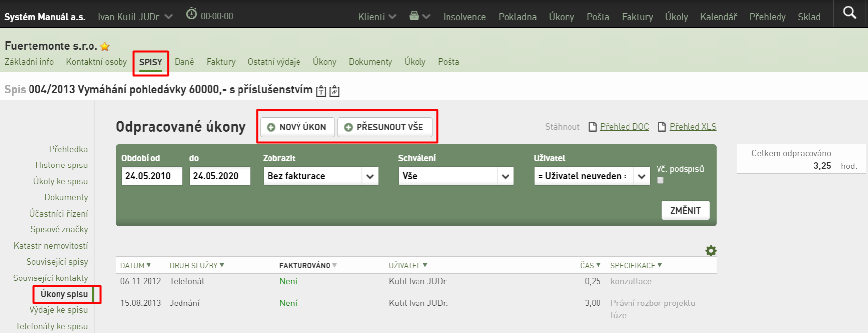Switch to the Faktury client tab

[221, 62]
